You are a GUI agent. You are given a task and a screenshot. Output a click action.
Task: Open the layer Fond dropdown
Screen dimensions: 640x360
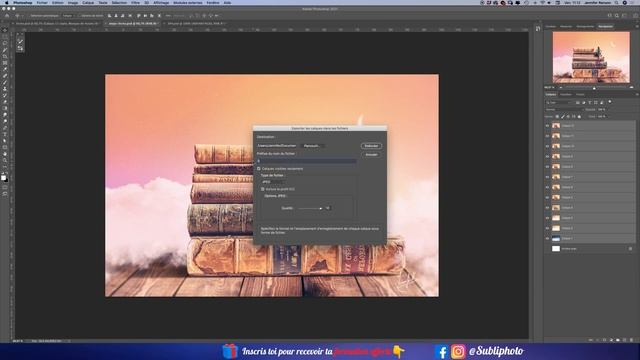pyautogui.click(x=602, y=116)
